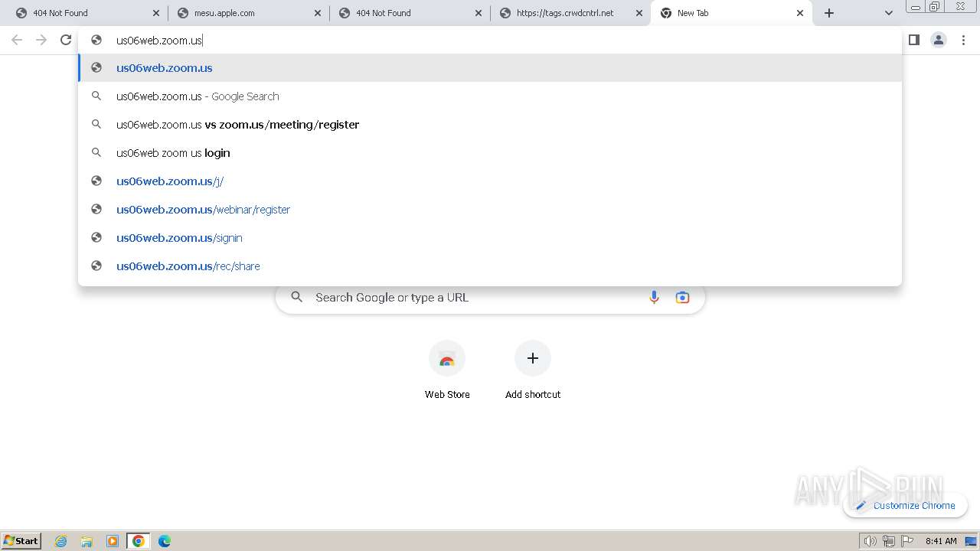Start voice search with microphone icon

click(x=654, y=298)
